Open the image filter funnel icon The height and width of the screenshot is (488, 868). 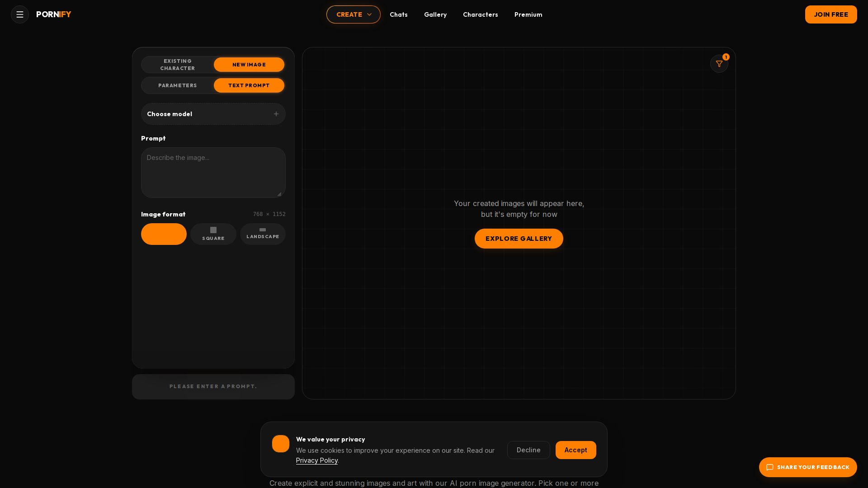tap(719, 64)
